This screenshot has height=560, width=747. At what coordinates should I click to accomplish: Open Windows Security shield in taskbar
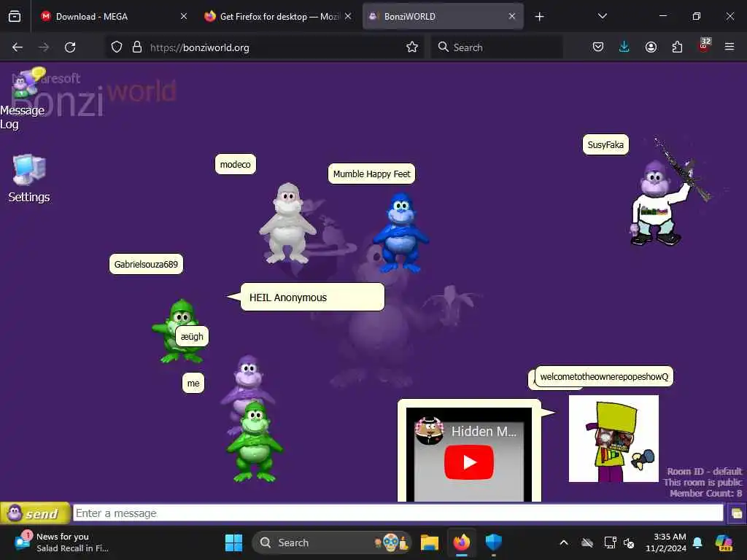tap(494, 542)
